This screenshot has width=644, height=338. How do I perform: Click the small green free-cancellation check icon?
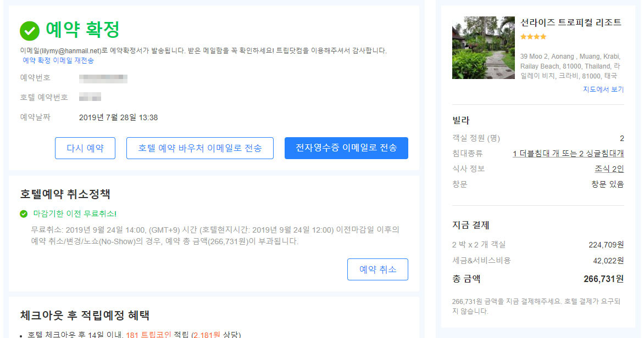click(x=24, y=213)
